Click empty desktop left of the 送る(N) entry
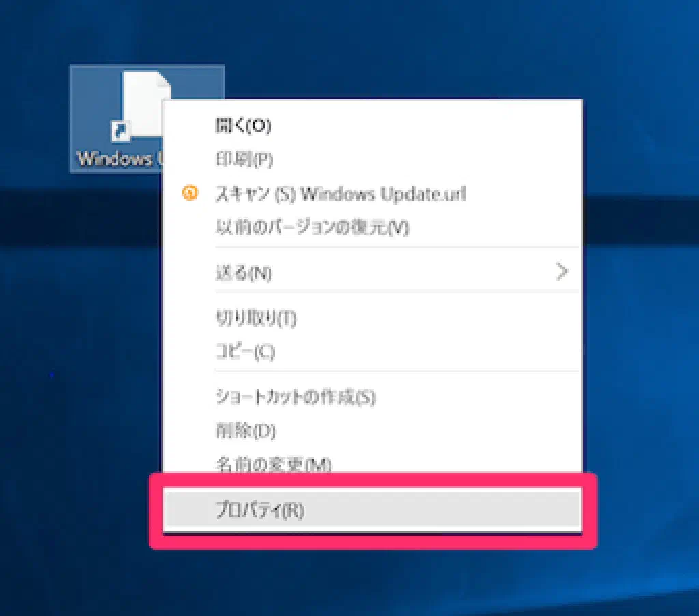699x616 pixels. tap(82, 273)
